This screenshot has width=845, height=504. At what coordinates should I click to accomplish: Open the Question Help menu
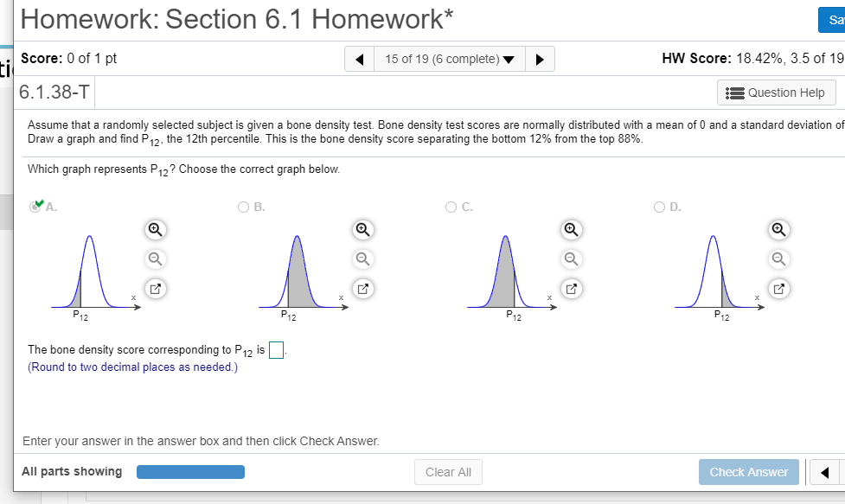(x=776, y=93)
